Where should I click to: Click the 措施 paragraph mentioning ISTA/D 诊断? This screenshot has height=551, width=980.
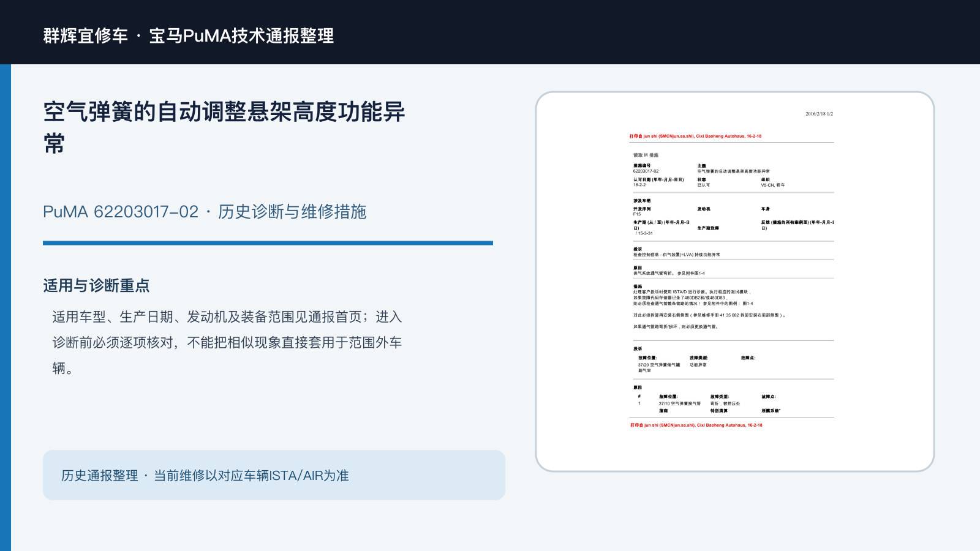pos(693,298)
